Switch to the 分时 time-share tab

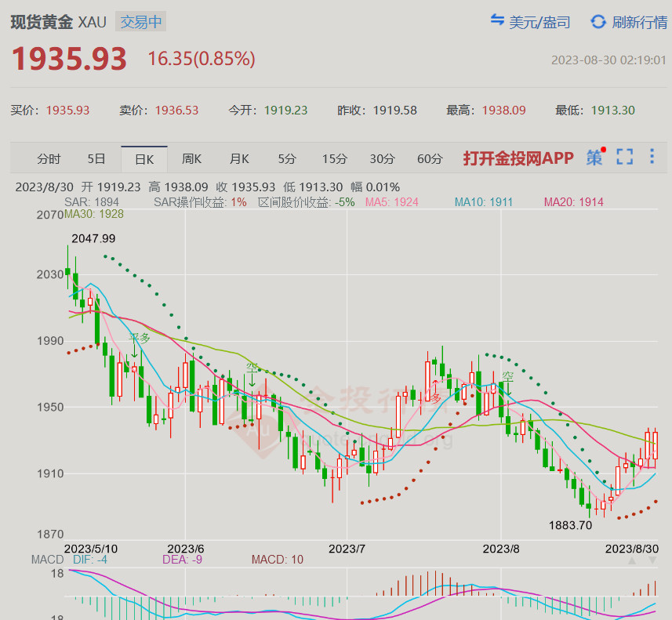(x=49, y=159)
